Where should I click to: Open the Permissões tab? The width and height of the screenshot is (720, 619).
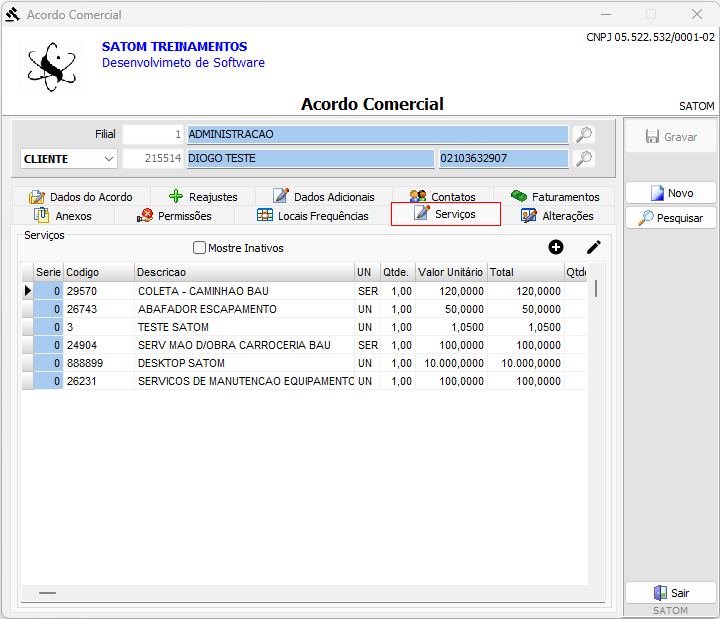176,215
